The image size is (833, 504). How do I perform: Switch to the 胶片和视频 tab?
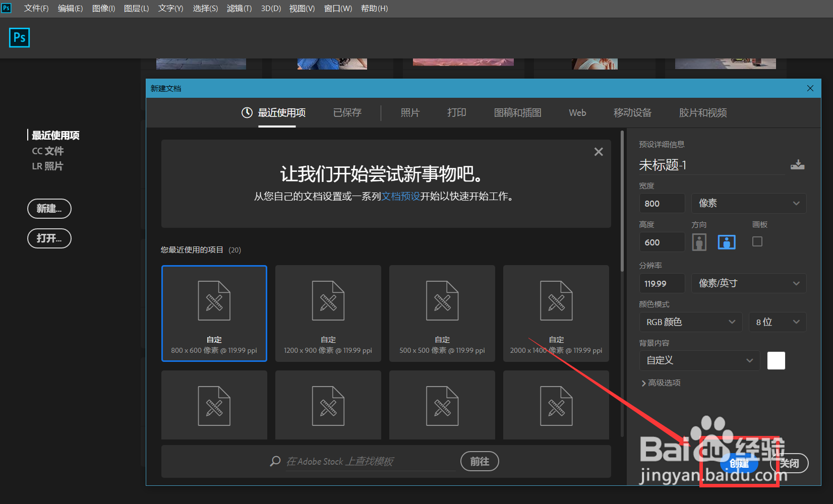pos(702,112)
